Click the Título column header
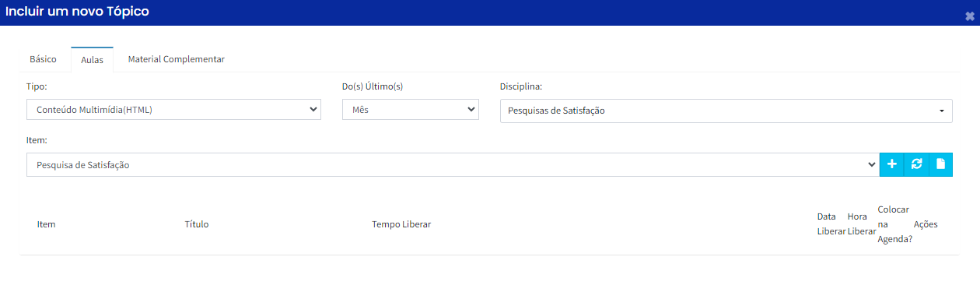Image resolution: width=980 pixels, height=285 pixels. tap(197, 224)
